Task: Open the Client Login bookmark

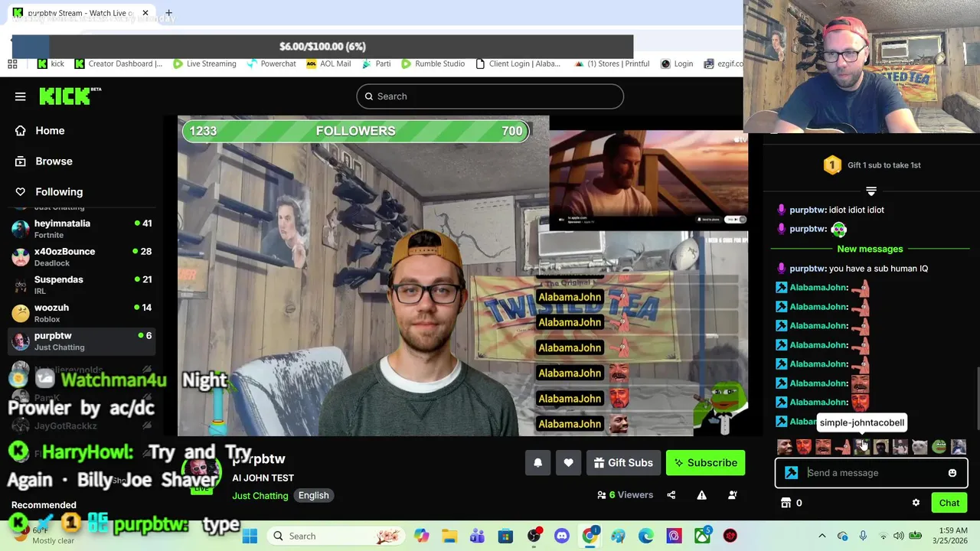Action: tap(518, 64)
